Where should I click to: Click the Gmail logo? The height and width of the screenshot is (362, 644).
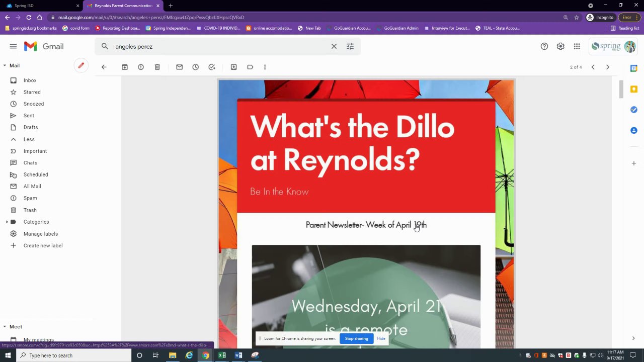pyautogui.click(x=44, y=46)
